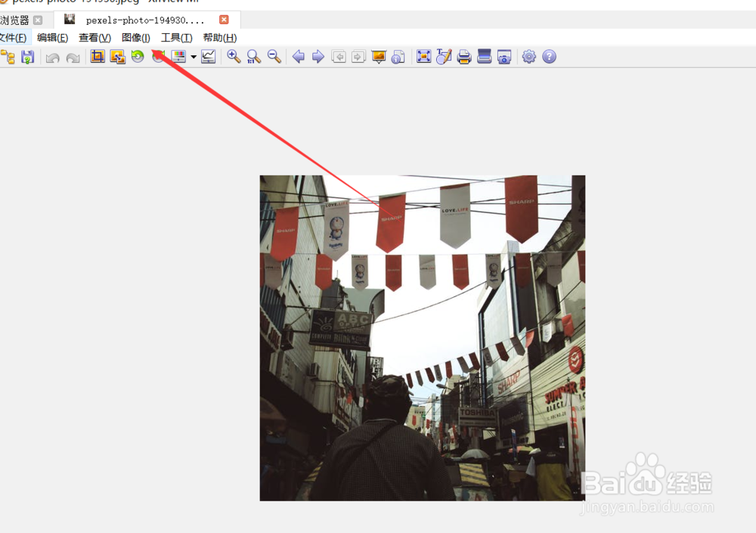Image resolution: width=756 pixels, height=533 pixels.
Task: Expand the dropdown arrow beside color adjustment
Action: click(194, 57)
